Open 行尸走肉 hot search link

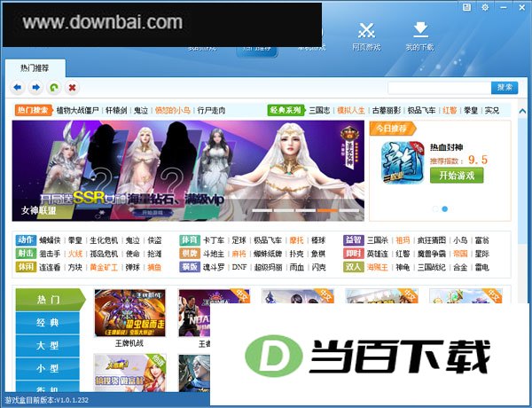coord(211,110)
